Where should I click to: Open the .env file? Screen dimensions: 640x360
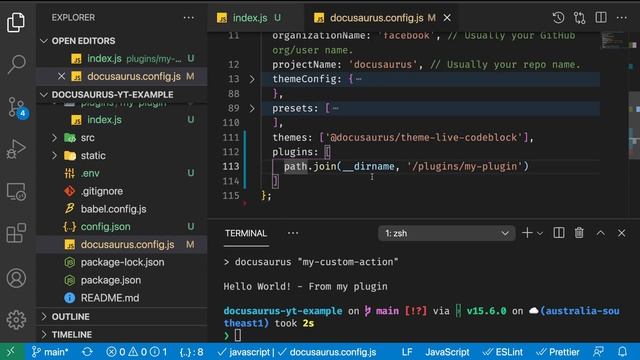pyautogui.click(x=122, y=173)
